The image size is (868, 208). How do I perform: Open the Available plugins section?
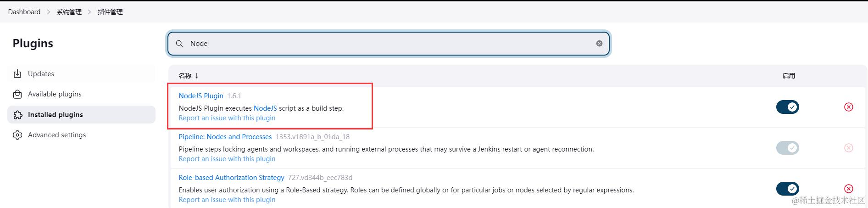pyautogui.click(x=55, y=94)
